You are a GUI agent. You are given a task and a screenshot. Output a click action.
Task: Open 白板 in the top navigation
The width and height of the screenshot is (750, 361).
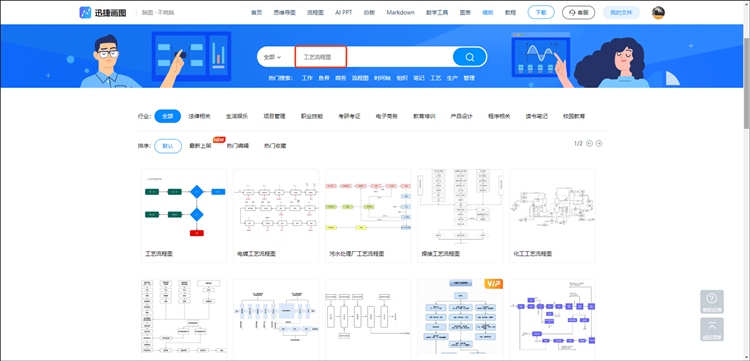pyautogui.click(x=369, y=12)
